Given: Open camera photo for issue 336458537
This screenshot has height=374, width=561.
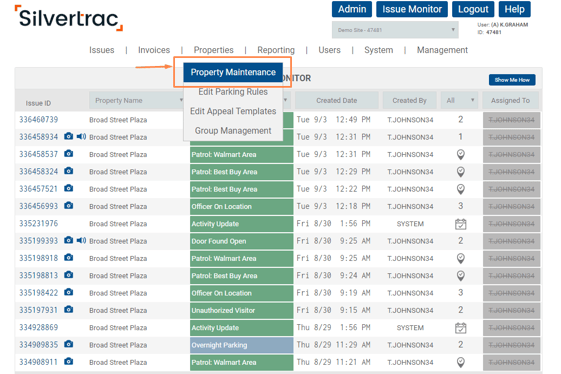Looking at the screenshot, I should [69, 154].
